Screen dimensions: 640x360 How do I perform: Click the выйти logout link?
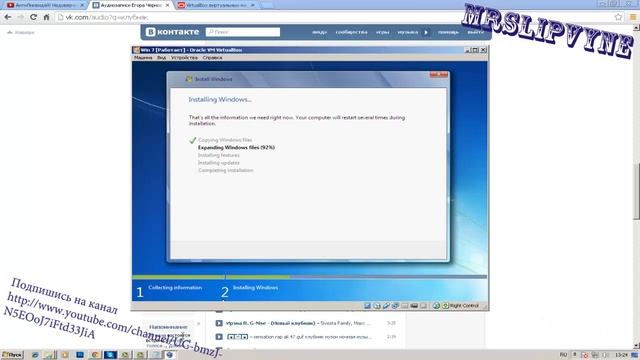tap(475, 32)
